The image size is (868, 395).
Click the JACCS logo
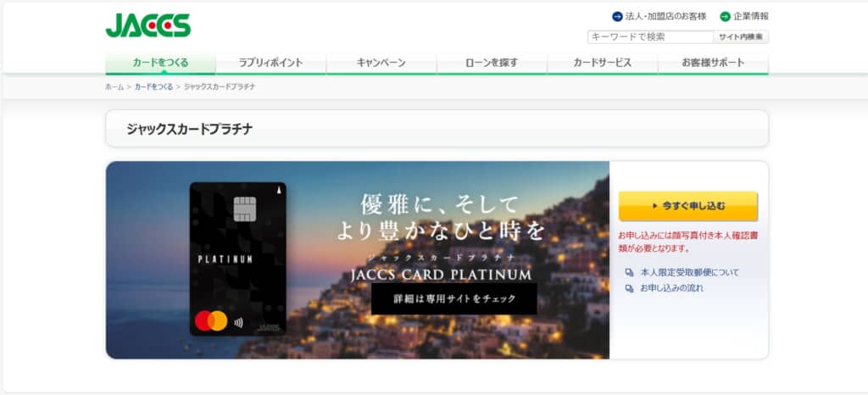click(147, 25)
